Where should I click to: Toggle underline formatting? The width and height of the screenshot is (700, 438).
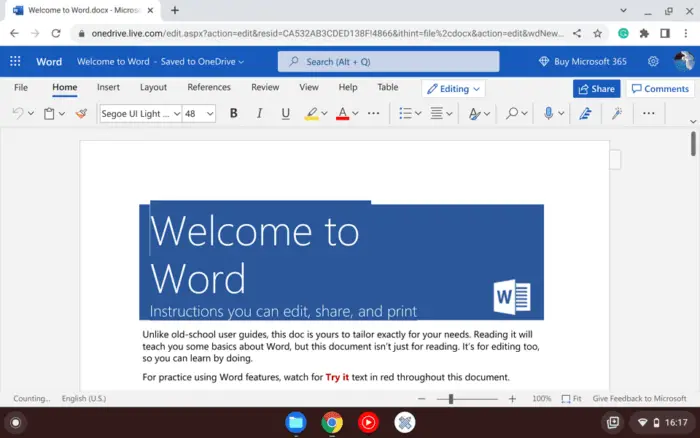286,113
